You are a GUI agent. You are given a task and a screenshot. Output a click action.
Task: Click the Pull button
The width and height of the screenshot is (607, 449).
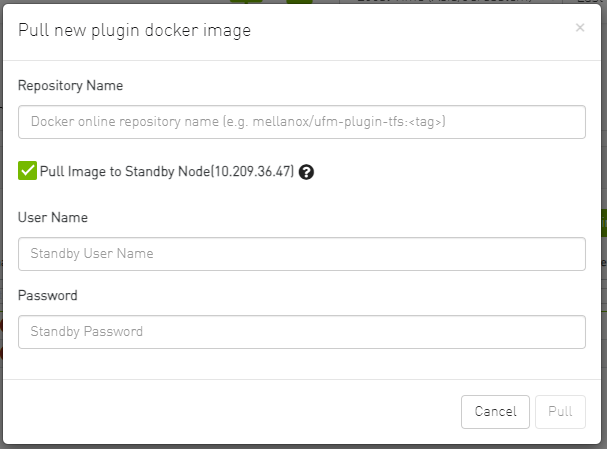[x=560, y=411]
